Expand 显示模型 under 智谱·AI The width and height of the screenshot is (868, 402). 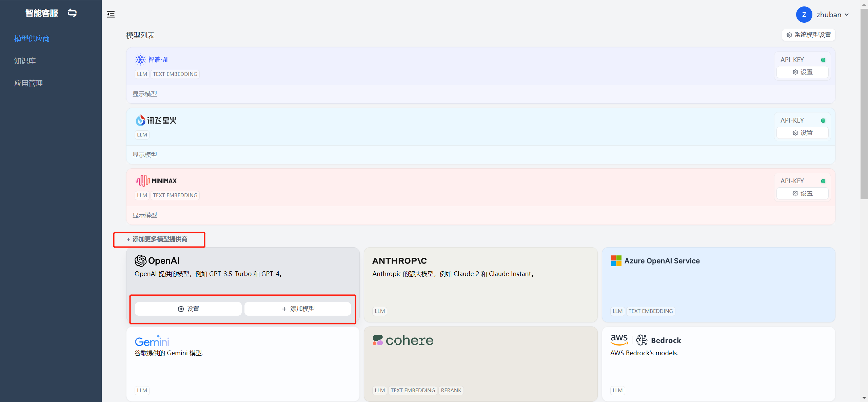[145, 94]
